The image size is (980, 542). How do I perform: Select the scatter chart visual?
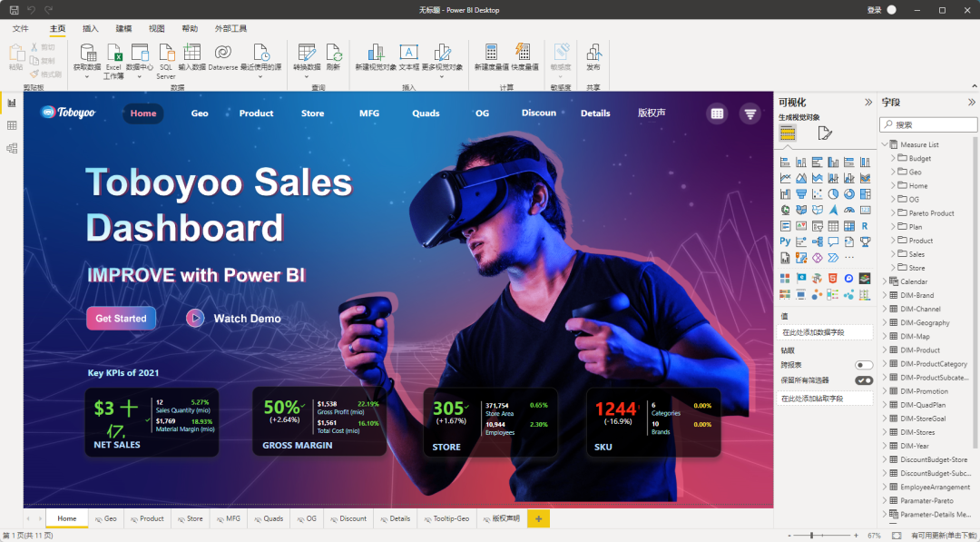point(817,193)
